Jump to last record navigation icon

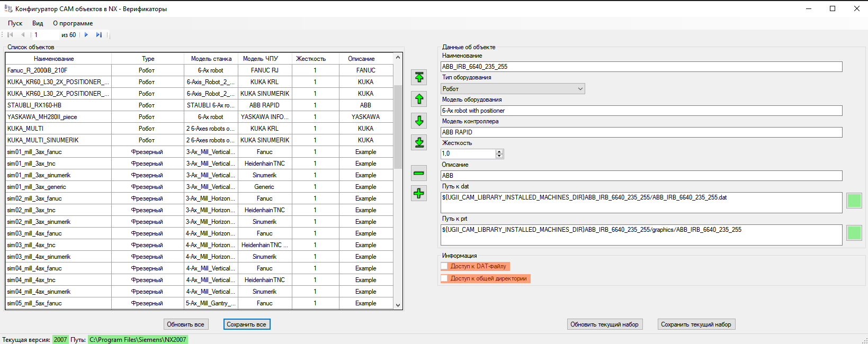(99, 35)
